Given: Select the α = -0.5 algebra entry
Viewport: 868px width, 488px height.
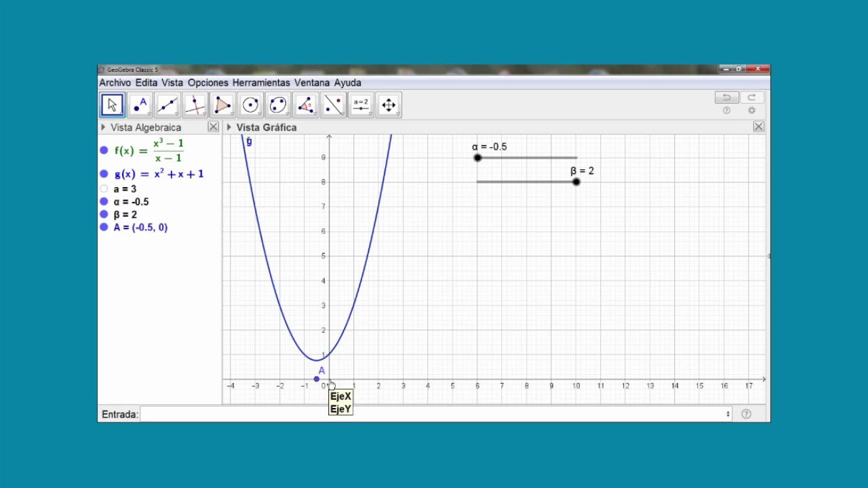Looking at the screenshot, I should coord(131,202).
